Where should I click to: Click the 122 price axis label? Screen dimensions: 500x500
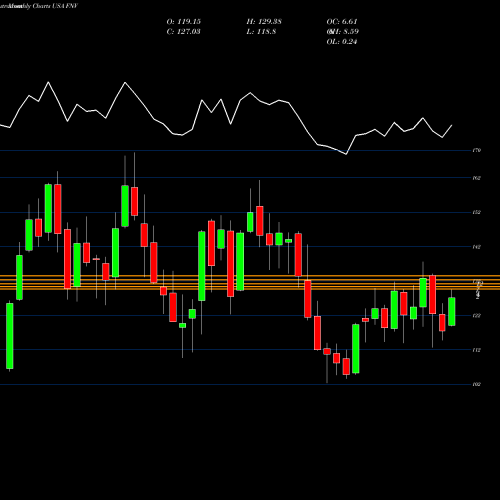point(477,315)
